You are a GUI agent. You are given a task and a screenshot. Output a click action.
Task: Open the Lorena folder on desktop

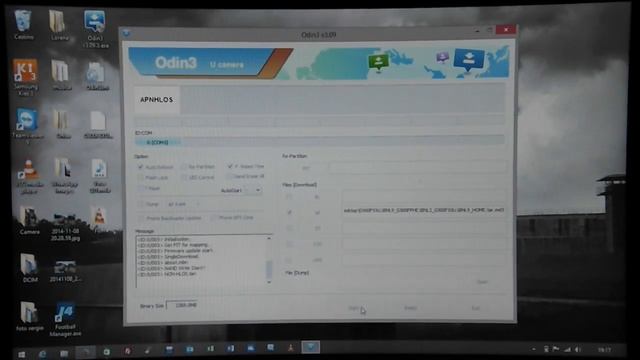[58, 25]
